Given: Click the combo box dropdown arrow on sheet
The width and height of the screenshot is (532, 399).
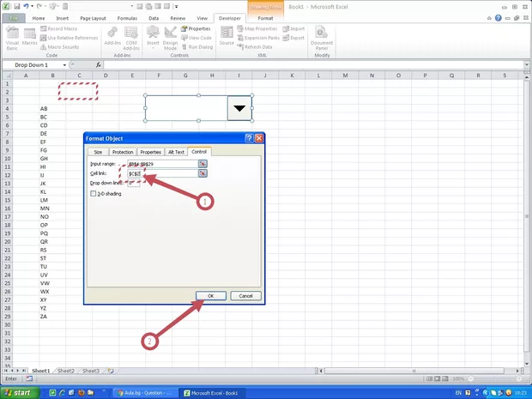Looking at the screenshot, I should [x=239, y=108].
